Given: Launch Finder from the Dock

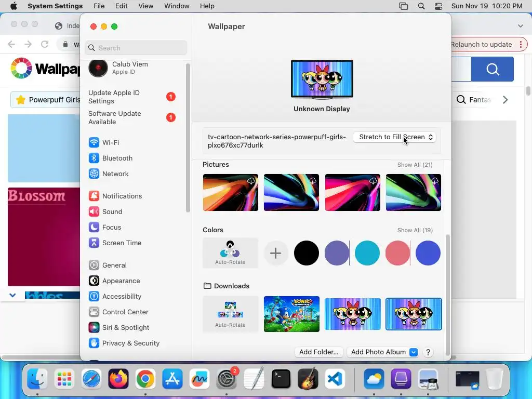Looking at the screenshot, I should (37, 379).
